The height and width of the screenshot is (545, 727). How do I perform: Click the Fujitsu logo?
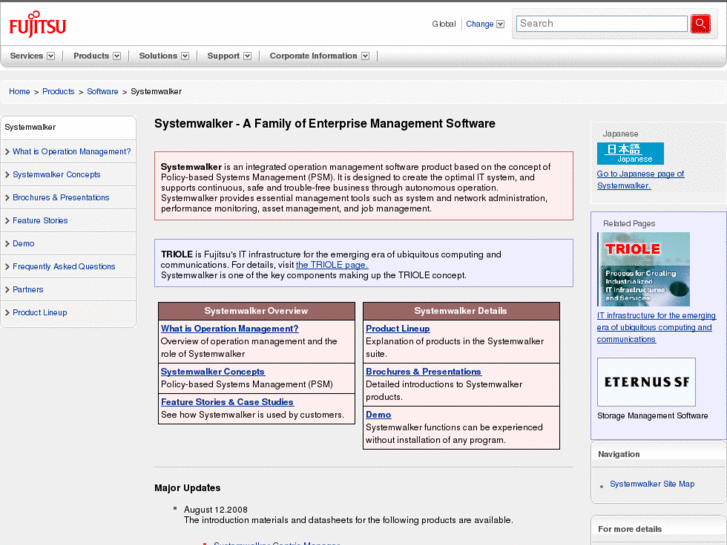pos(38,24)
